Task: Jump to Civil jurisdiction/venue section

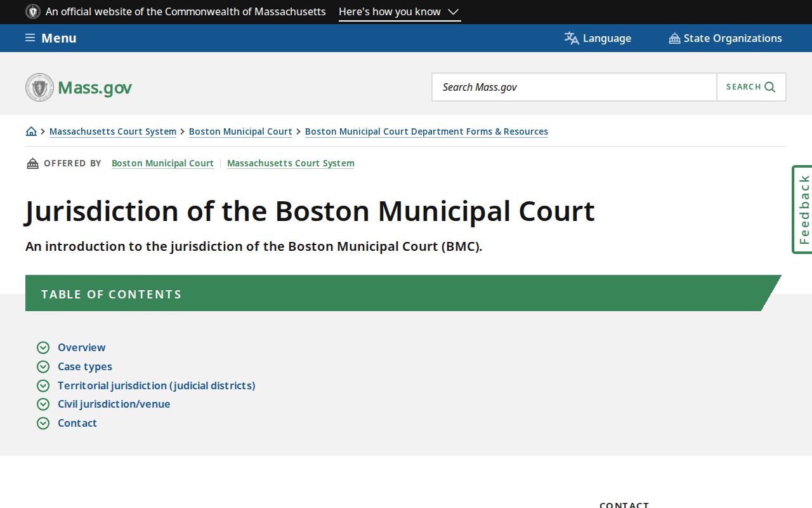Action: click(114, 404)
